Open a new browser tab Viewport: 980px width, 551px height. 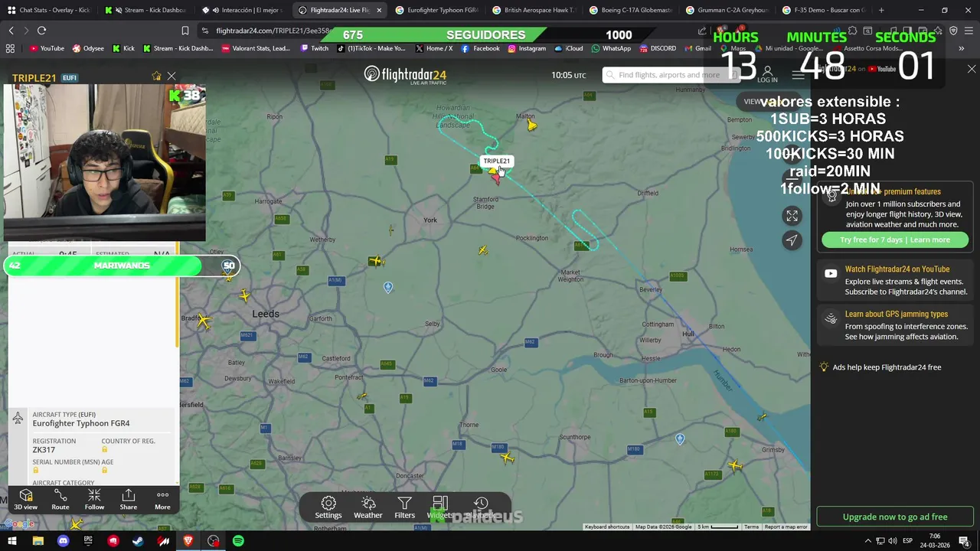coord(881,10)
